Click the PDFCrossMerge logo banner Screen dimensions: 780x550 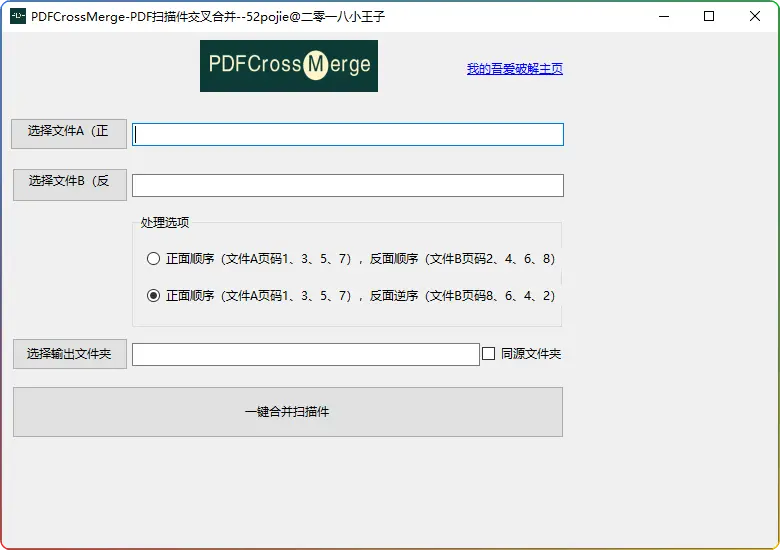click(288, 66)
